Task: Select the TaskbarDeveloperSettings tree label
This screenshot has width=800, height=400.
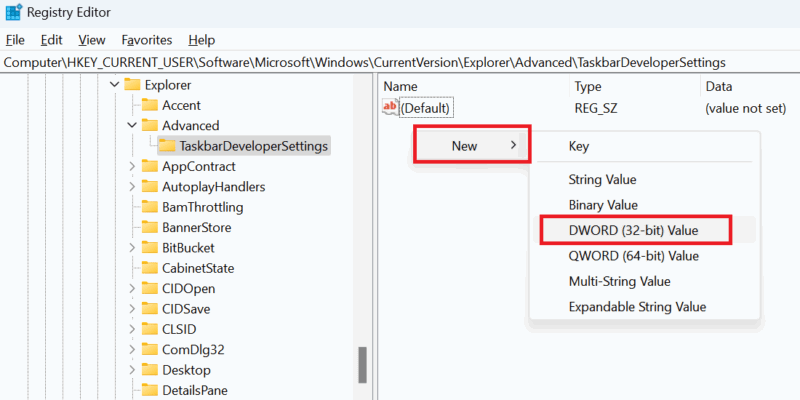Action: click(x=254, y=146)
